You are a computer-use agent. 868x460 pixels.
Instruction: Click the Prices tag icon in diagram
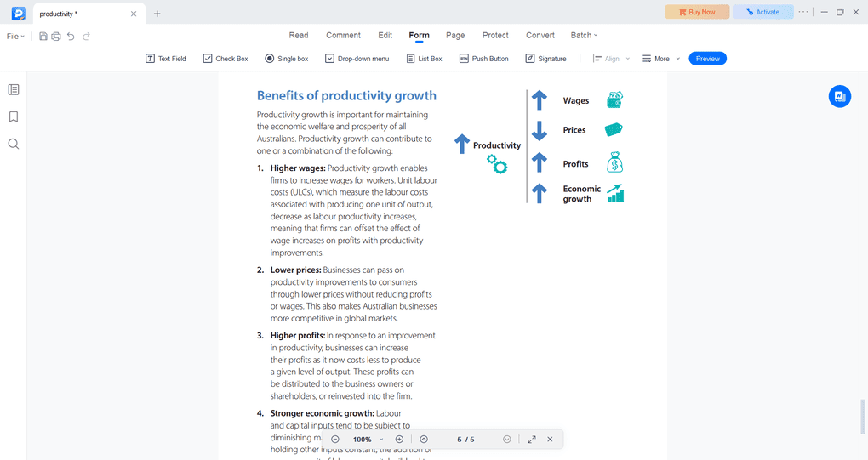coord(614,130)
